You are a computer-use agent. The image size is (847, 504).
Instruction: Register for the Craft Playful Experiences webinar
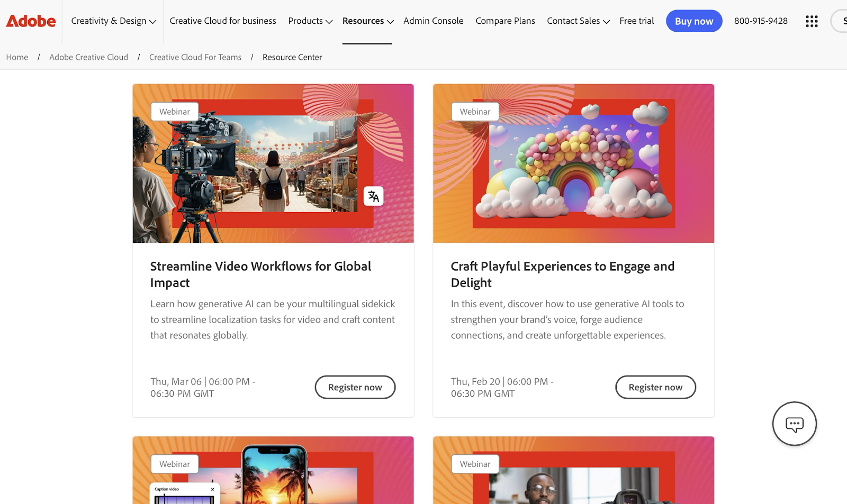tap(655, 387)
